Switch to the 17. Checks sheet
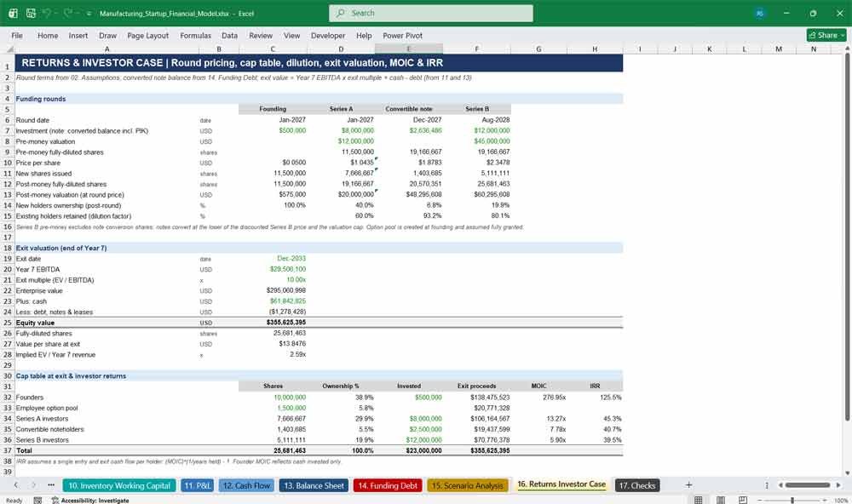The height and width of the screenshot is (504, 852). 636,485
